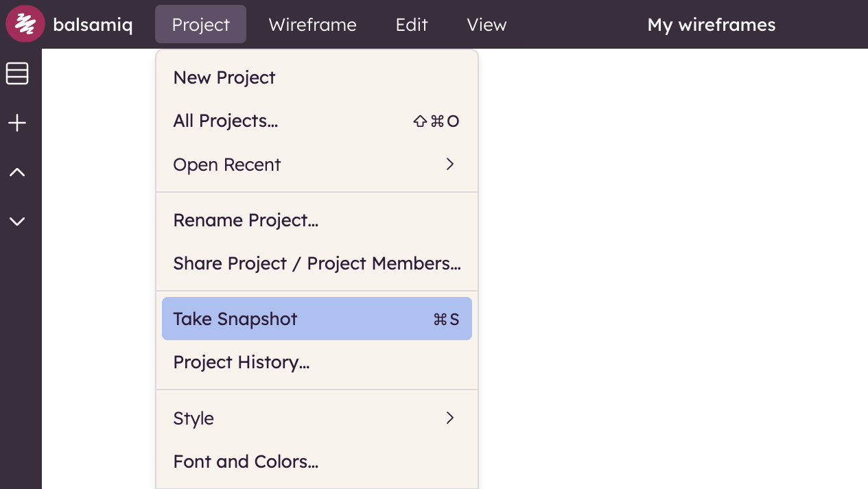
Task: Click the Balsamiq logo icon
Action: tap(25, 25)
